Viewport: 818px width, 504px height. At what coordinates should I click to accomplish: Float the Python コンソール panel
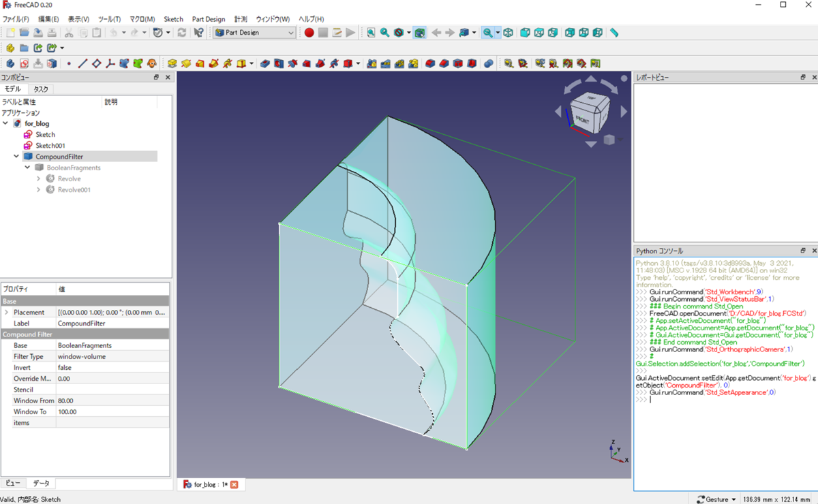coord(803,251)
